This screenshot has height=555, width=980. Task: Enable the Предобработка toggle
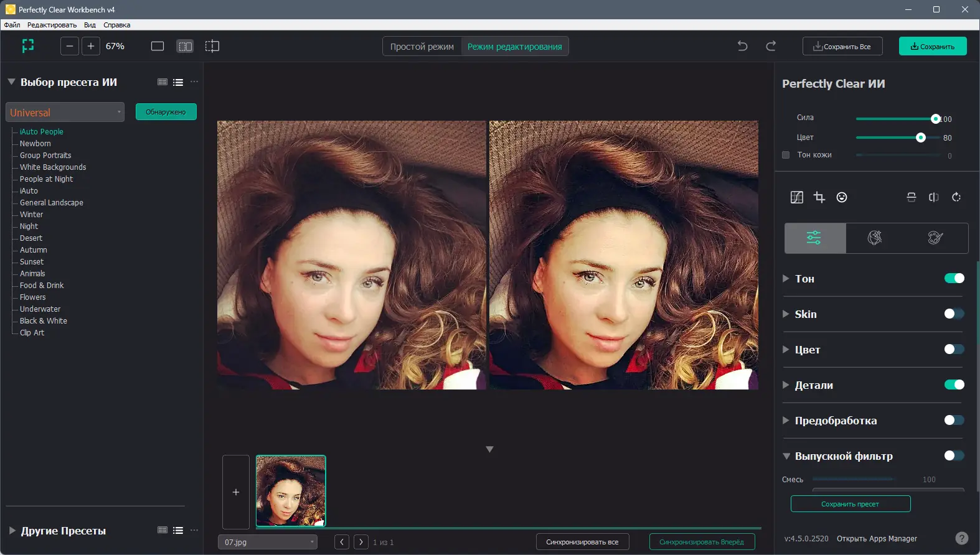pos(954,420)
